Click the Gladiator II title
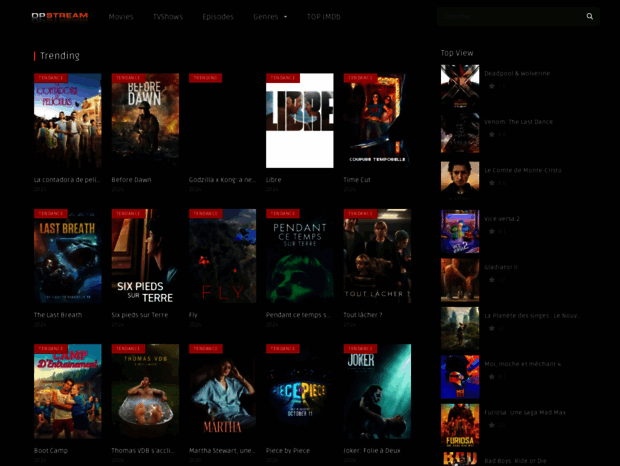Screen dimensions: 620x466 coord(501,267)
